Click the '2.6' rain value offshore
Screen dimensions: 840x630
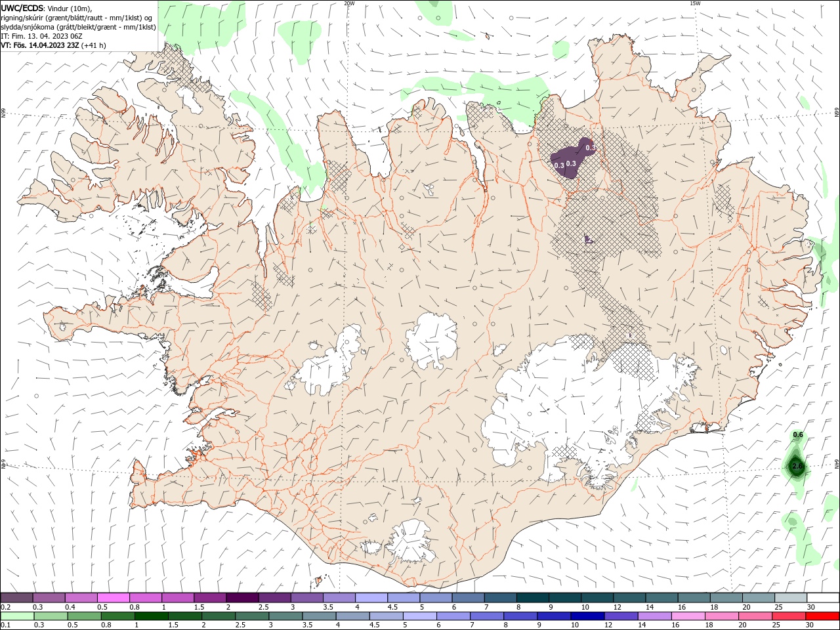pyautogui.click(x=797, y=466)
